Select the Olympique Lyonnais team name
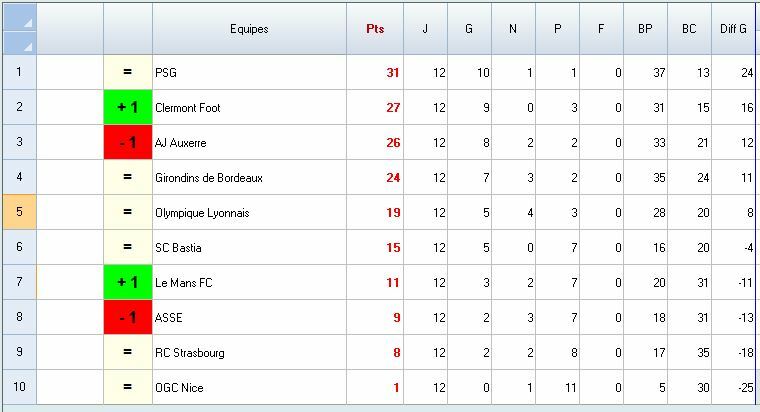Screen dimensions: 760x412 [x=202, y=212]
